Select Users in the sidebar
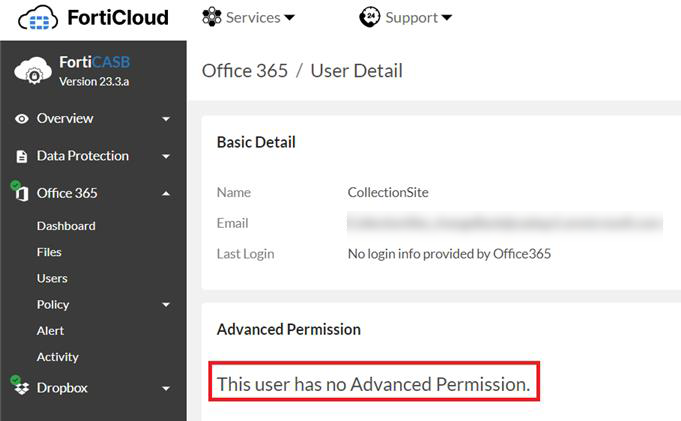The width and height of the screenshot is (681, 421). click(52, 278)
